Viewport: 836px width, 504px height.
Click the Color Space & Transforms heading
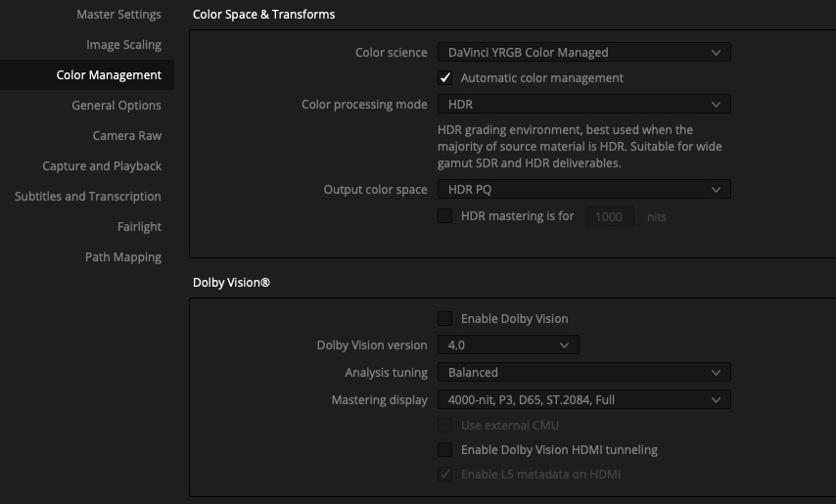pos(264,15)
